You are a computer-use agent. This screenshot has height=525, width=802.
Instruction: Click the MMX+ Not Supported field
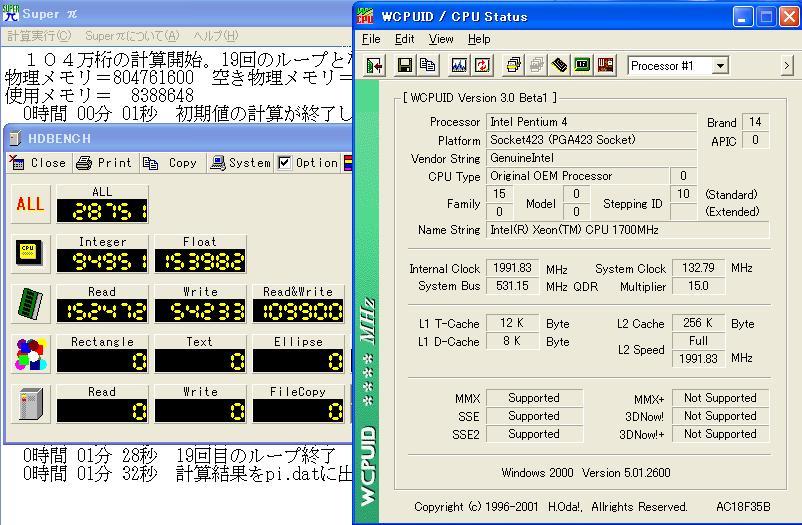[x=720, y=398]
